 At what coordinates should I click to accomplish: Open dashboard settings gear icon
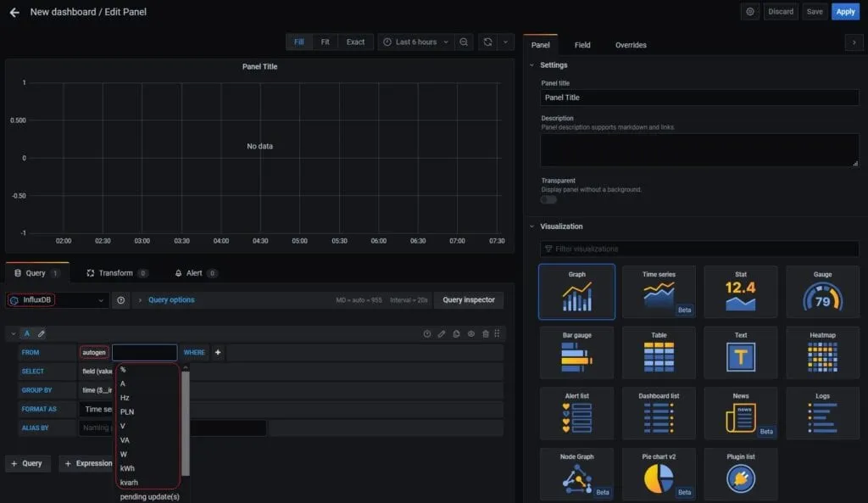coord(750,12)
